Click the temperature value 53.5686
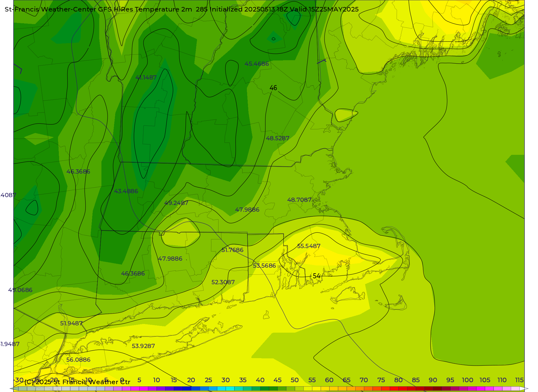The image size is (538, 392). click(x=264, y=266)
